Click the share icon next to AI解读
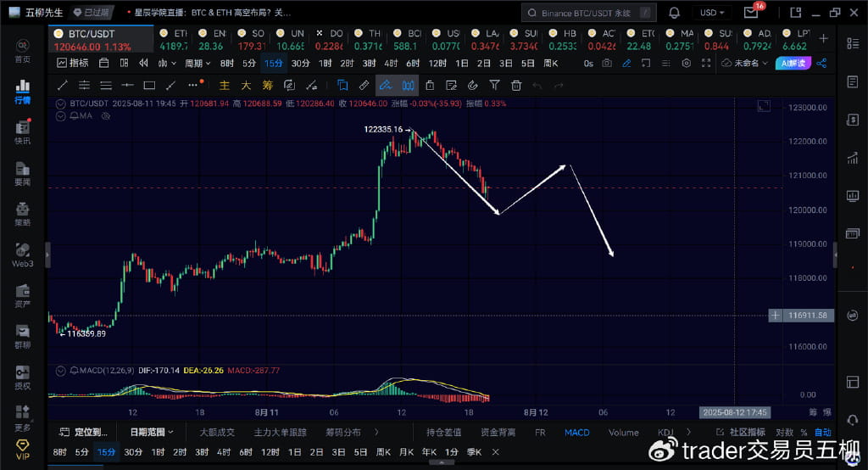 pyautogui.click(x=821, y=63)
